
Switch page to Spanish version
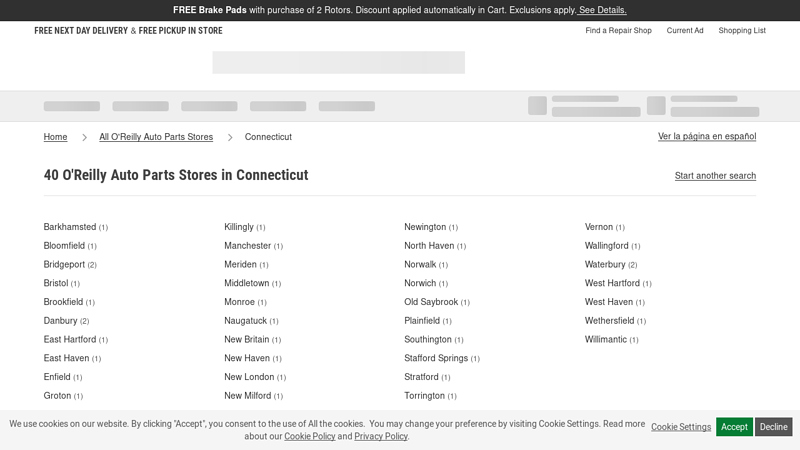[x=706, y=136]
